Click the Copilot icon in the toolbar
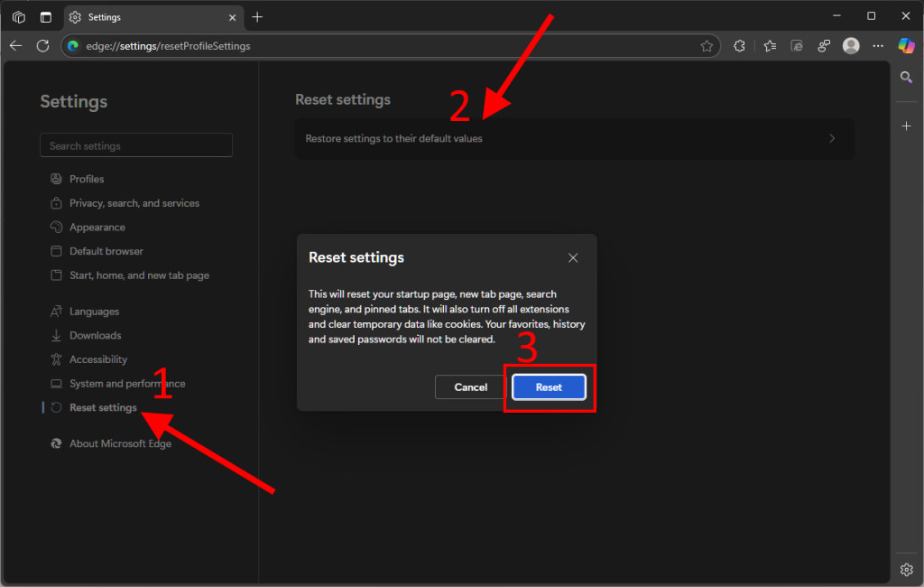 click(906, 45)
